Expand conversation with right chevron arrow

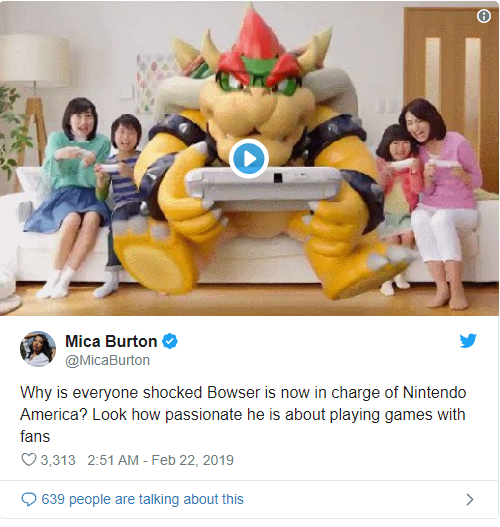pos(470,499)
